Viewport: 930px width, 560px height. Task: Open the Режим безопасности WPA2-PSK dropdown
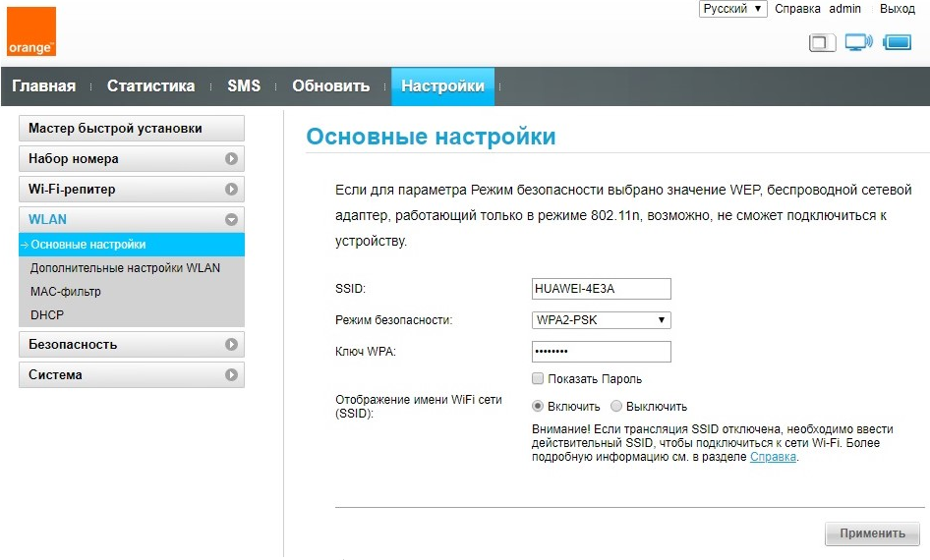point(601,320)
